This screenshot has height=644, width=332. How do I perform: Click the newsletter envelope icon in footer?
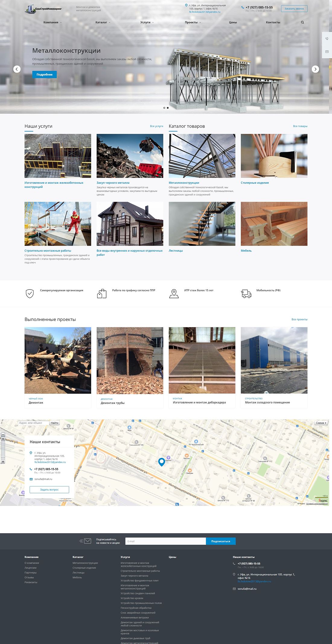coord(85,541)
